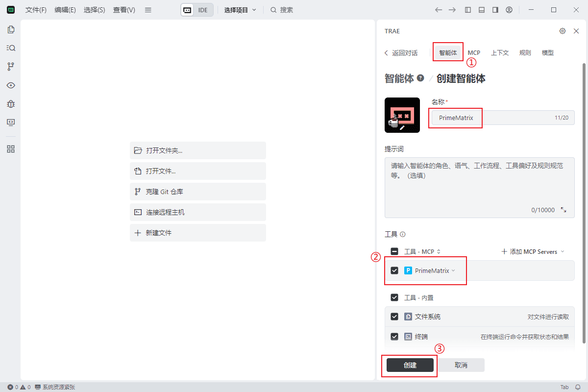Screen dimensions: 588x392
Task: Open the Explorer icon in activity bar
Action: 11,29
